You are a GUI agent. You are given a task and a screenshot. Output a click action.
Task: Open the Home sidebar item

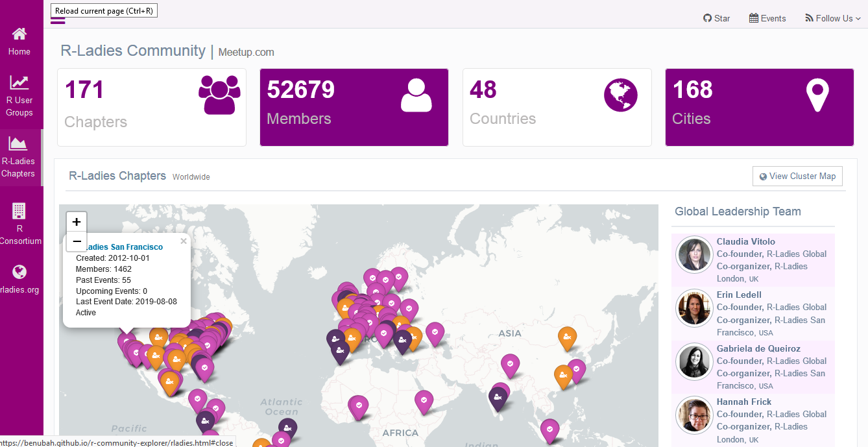(19, 42)
